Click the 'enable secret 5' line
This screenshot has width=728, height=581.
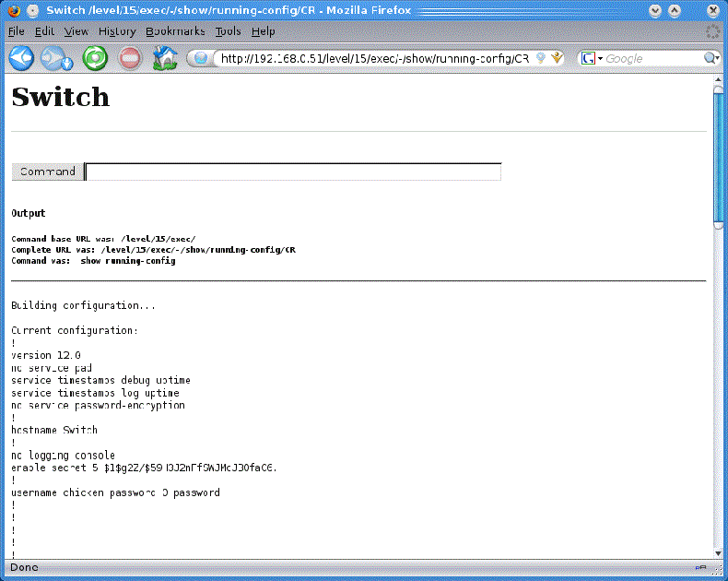coord(144,468)
